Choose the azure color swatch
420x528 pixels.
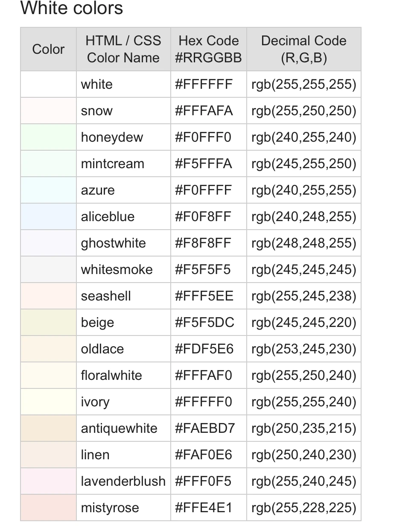(x=48, y=190)
